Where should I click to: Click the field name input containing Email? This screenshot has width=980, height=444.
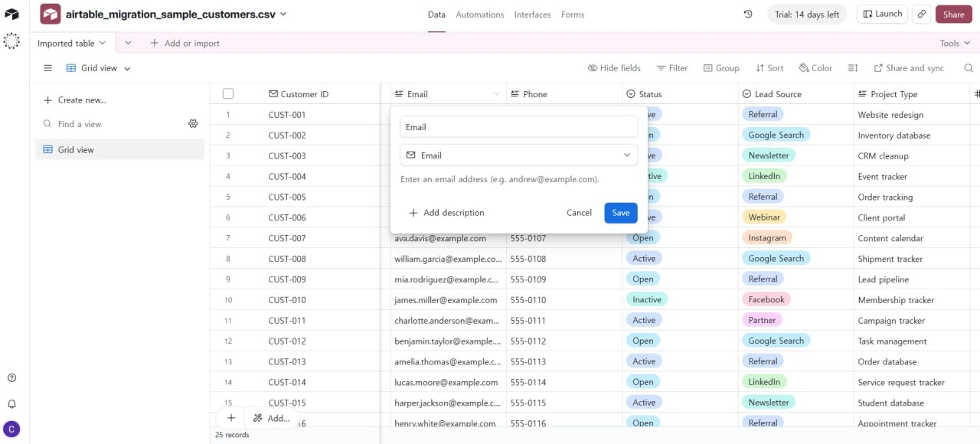pyautogui.click(x=519, y=127)
